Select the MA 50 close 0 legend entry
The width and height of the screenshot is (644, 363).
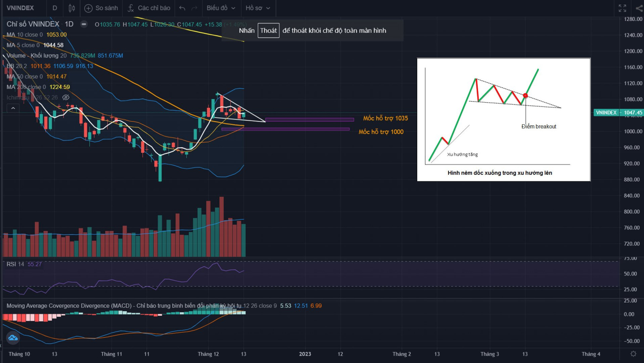[x=37, y=76]
